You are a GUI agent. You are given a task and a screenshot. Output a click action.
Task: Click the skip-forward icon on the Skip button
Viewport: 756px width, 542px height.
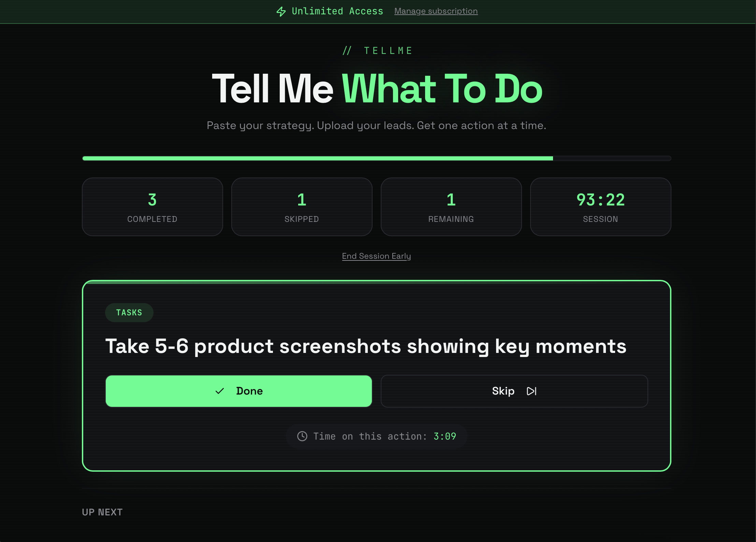531,391
